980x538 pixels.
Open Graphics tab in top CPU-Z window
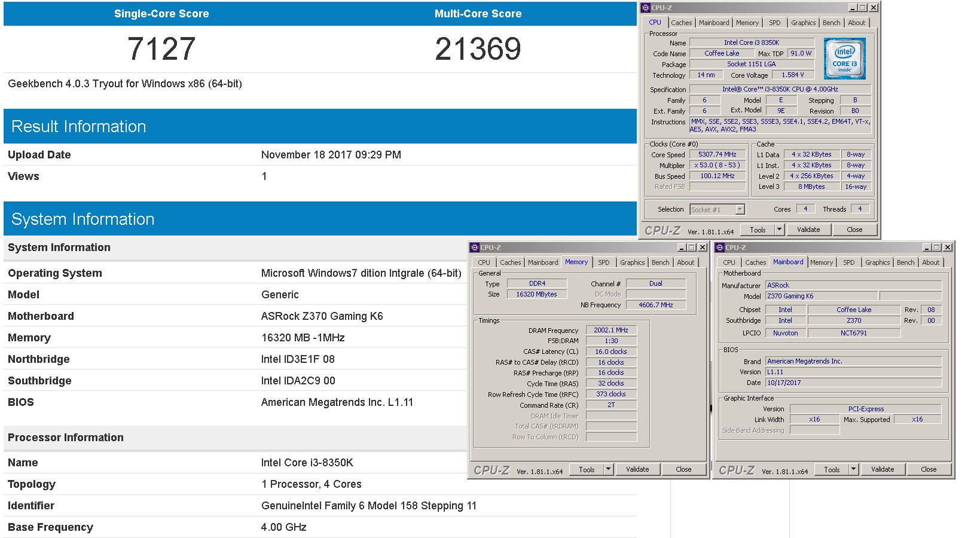[x=803, y=23]
